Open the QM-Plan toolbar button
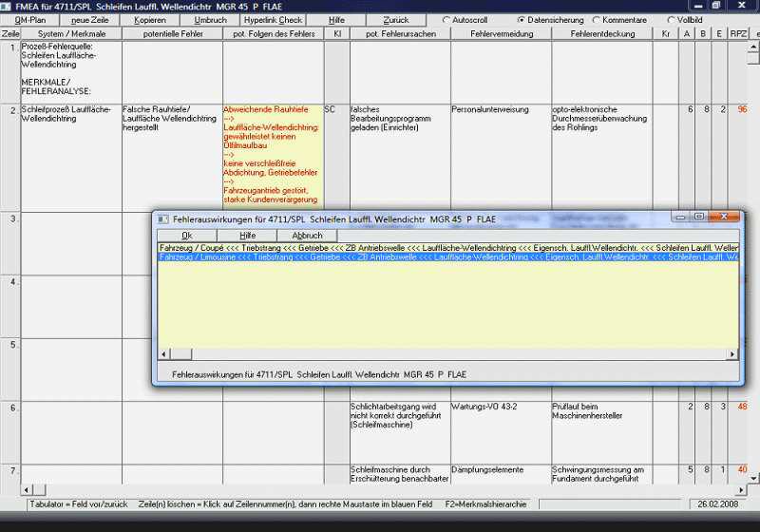This screenshot has height=532, width=760. tap(30, 20)
